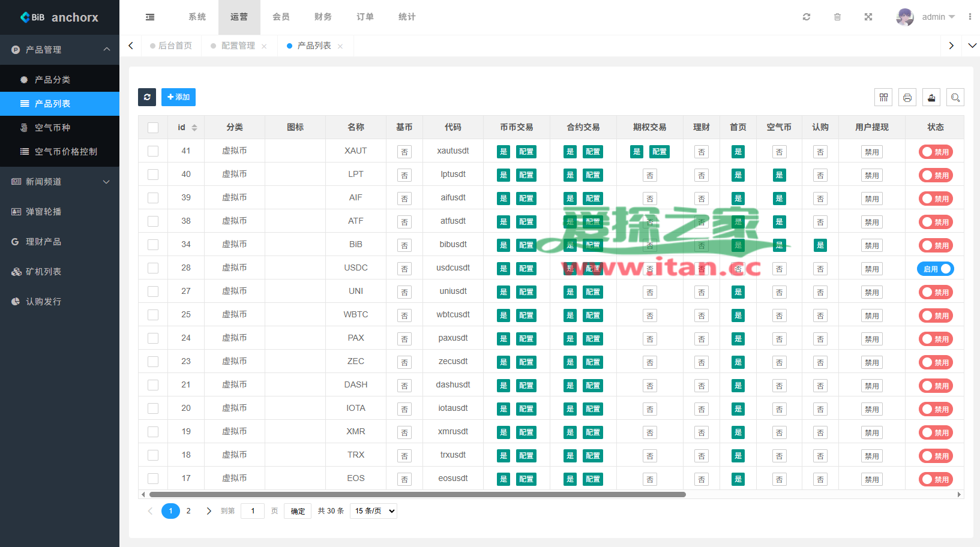Viewport: 980px width, 547px height.
Task: Click the refresh icon in top header
Action: (x=806, y=17)
